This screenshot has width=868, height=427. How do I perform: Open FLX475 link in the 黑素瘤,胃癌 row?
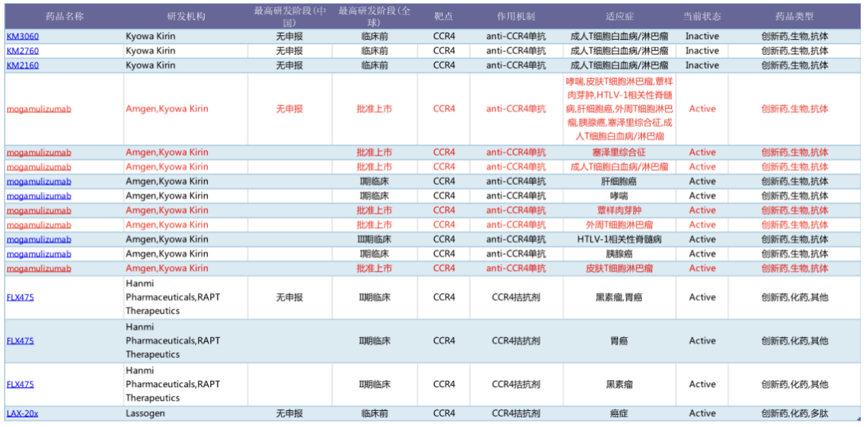[20, 297]
